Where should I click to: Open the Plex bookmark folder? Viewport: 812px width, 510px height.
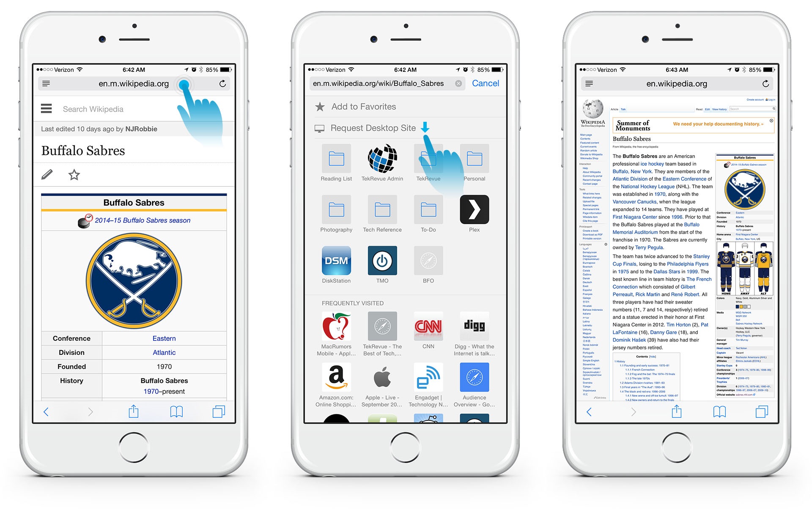475,210
